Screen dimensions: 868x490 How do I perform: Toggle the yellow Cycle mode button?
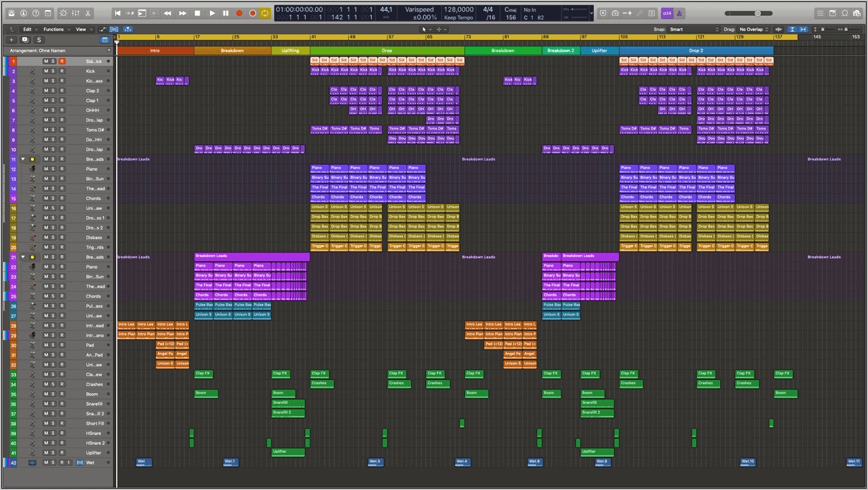[265, 13]
